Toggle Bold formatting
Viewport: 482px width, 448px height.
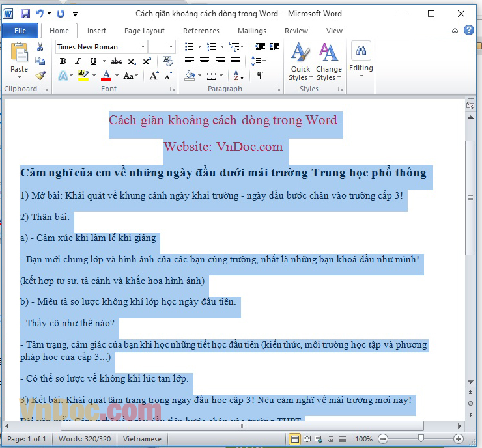point(63,61)
